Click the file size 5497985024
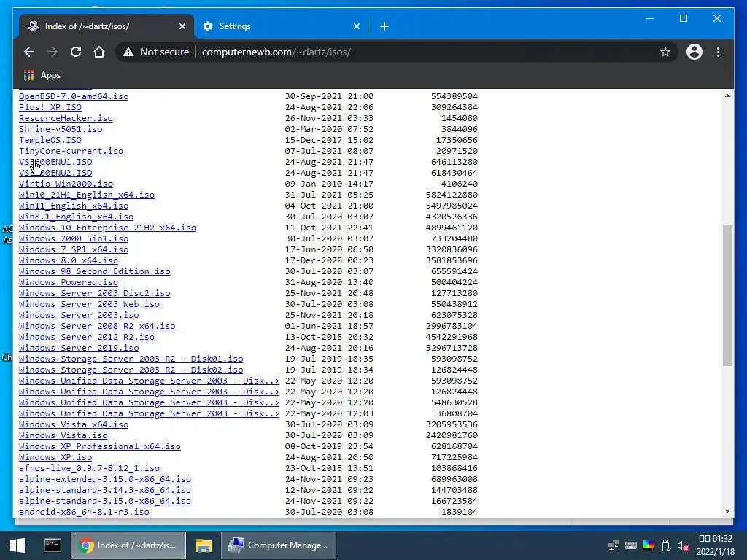The width and height of the screenshot is (747, 560). (x=452, y=206)
